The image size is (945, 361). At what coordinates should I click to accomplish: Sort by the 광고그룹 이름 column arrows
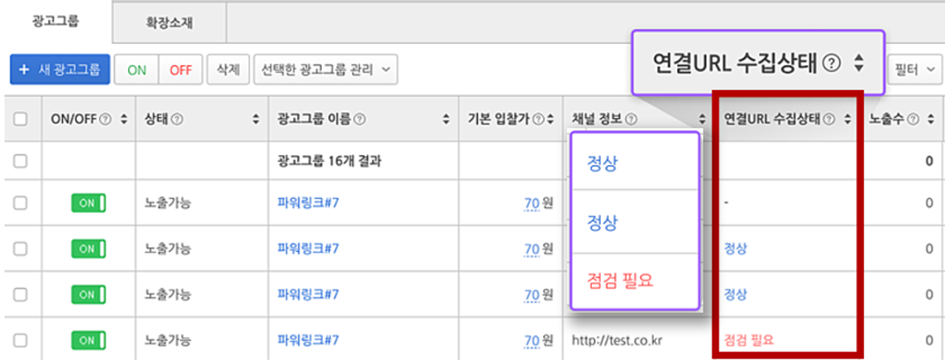[x=446, y=119]
